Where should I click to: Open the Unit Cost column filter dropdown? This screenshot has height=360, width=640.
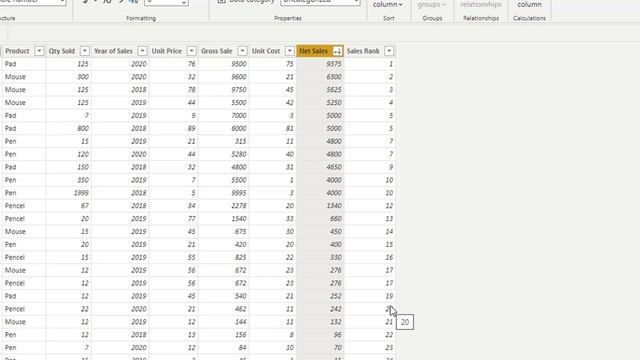point(289,51)
